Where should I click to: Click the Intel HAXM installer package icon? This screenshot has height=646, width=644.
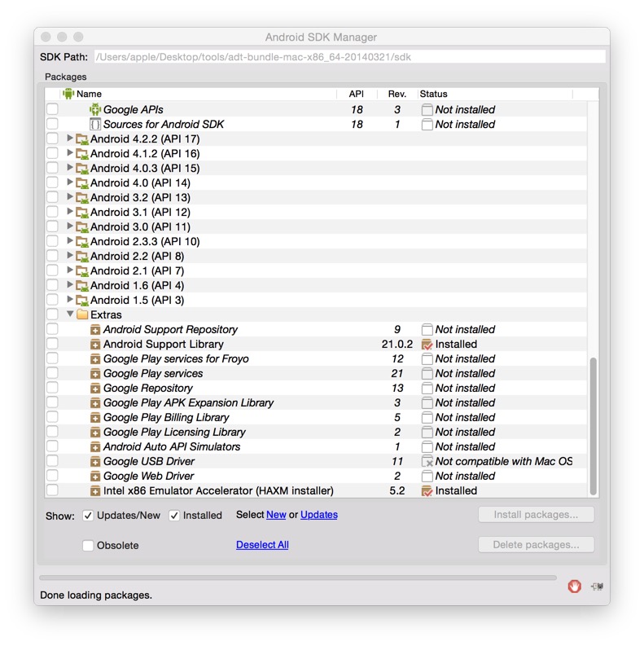tap(95, 490)
